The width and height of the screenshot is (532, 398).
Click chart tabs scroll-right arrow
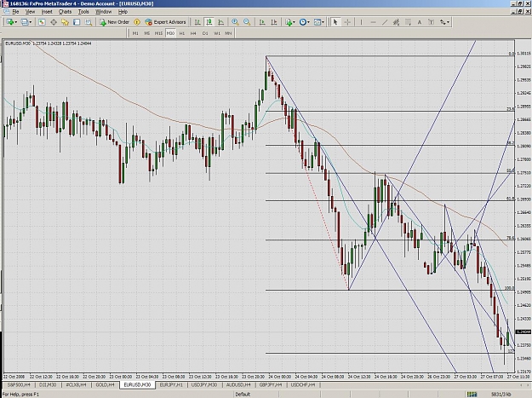click(527, 384)
